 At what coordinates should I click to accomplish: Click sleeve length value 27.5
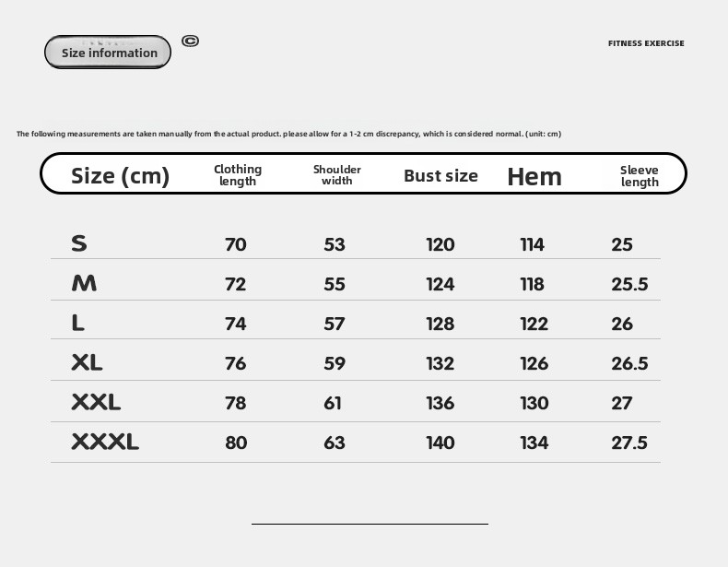629,443
